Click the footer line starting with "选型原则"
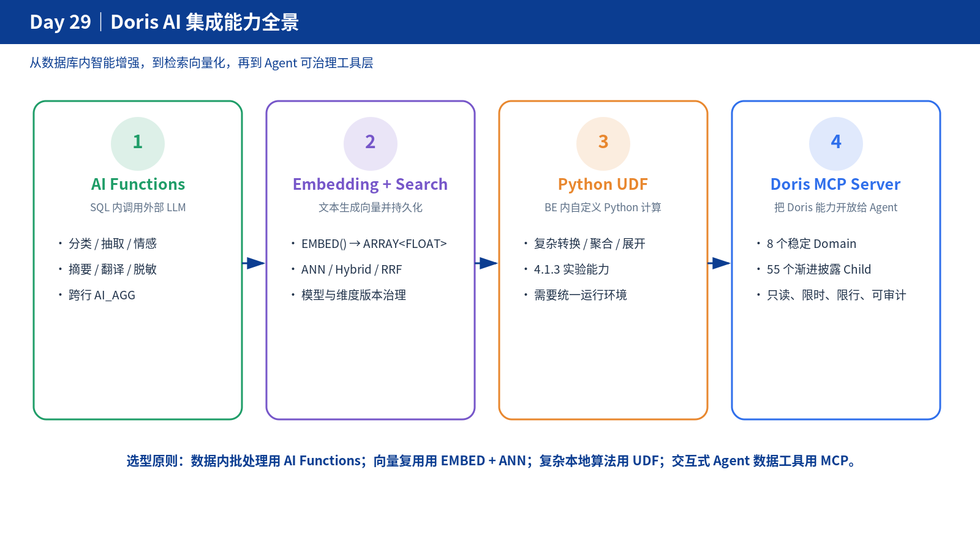The image size is (980, 551). [x=491, y=461]
